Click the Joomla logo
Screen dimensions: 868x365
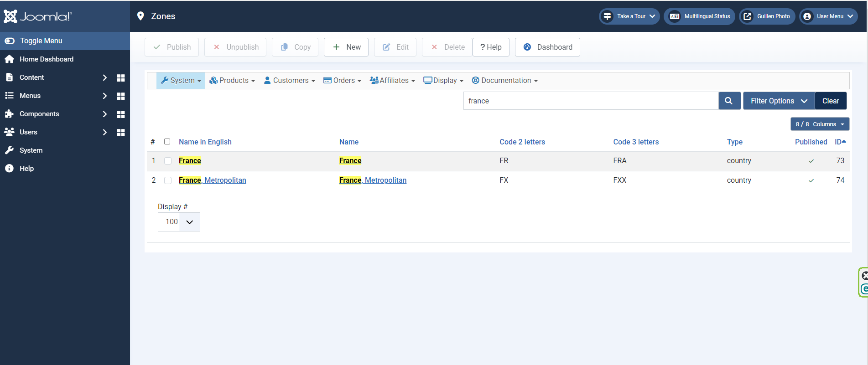click(x=38, y=16)
